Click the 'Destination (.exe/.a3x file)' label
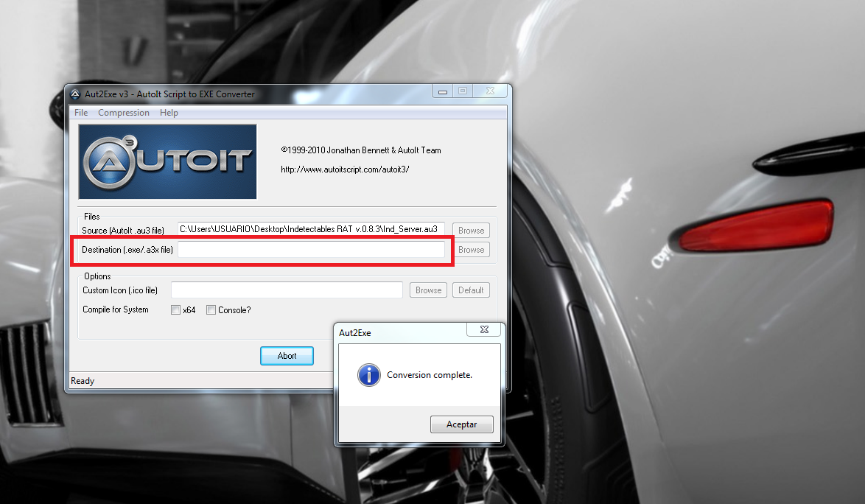865x504 pixels. pyautogui.click(x=127, y=250)
